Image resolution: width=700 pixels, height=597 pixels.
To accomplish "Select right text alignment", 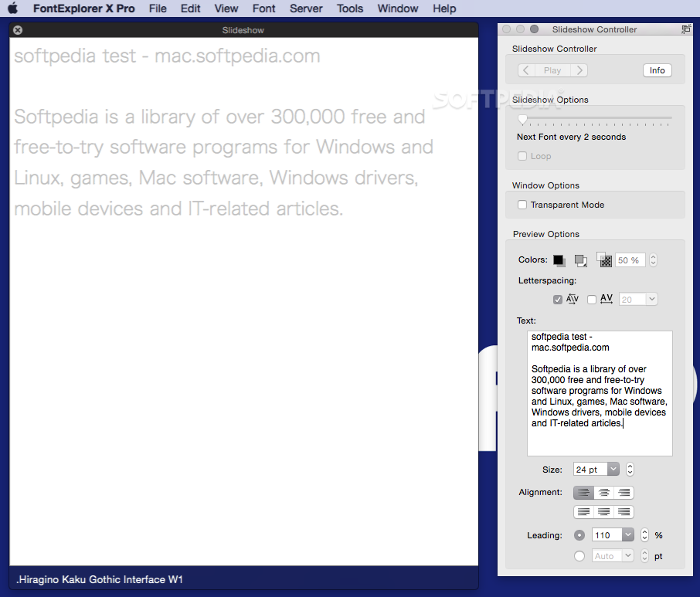I will [x=624, y=493].
